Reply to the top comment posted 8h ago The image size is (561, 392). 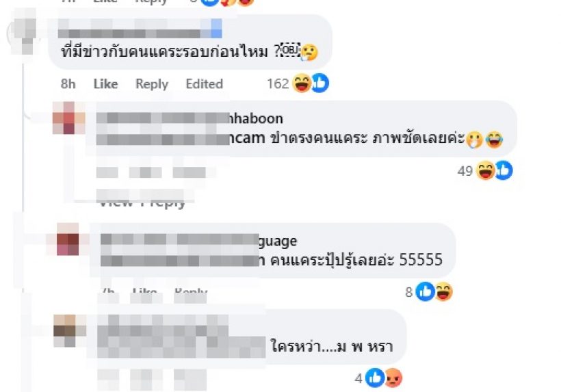(152, 83)
